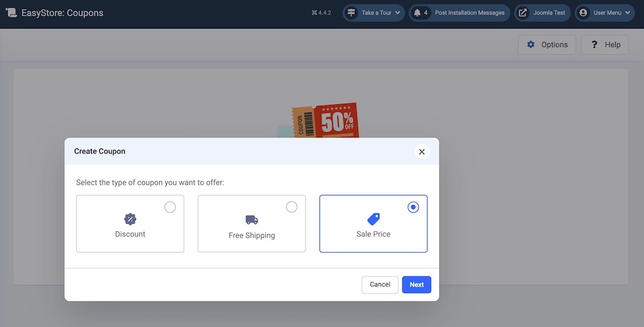Open Post Installation Messages
This screenshot has width=644, height=327.
(459, 13)
